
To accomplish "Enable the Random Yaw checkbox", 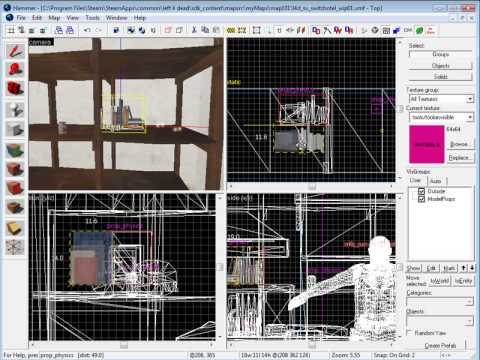I will pyautogui.click(x=410, y=332).
